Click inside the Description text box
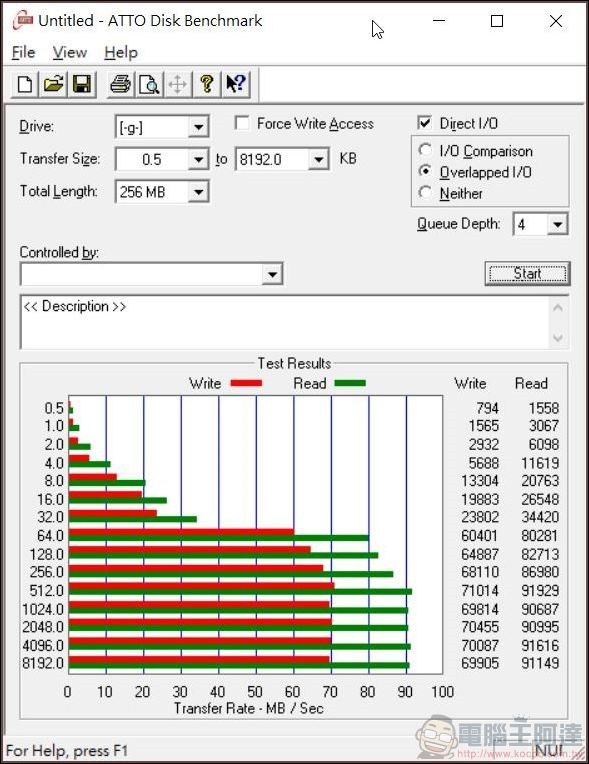Screen dimensions: 589x764 click(285, 322)
